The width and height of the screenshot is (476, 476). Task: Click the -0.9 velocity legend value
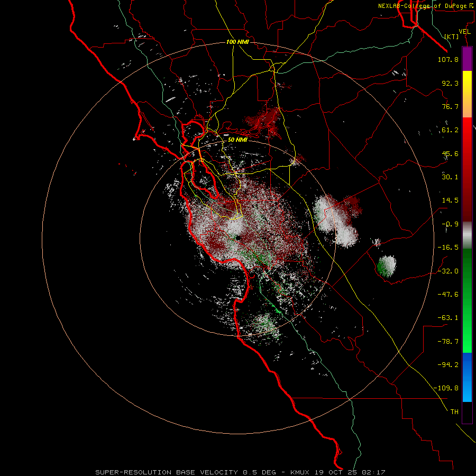coord(450,224)
